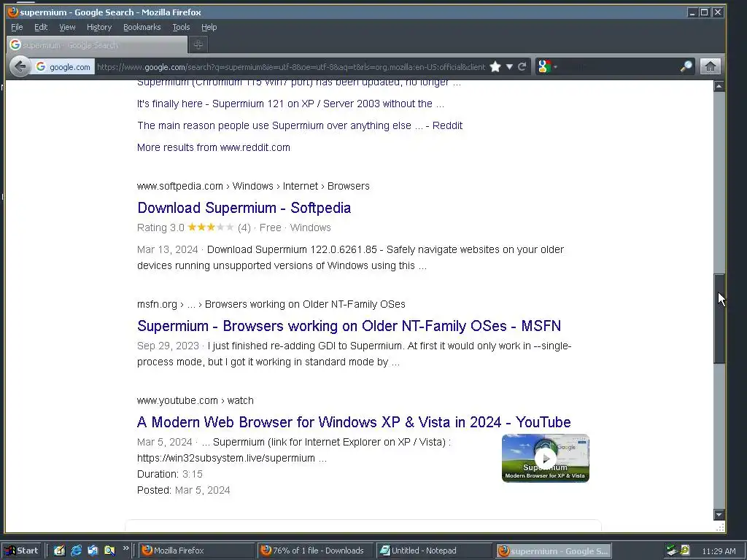Click the scrollbar up arrow
Image resolution: width=747 pixels, height=560 pixels.
click(719, 86)
